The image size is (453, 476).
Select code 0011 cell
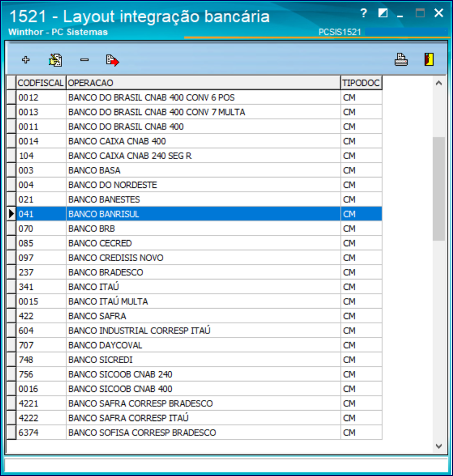41,127
